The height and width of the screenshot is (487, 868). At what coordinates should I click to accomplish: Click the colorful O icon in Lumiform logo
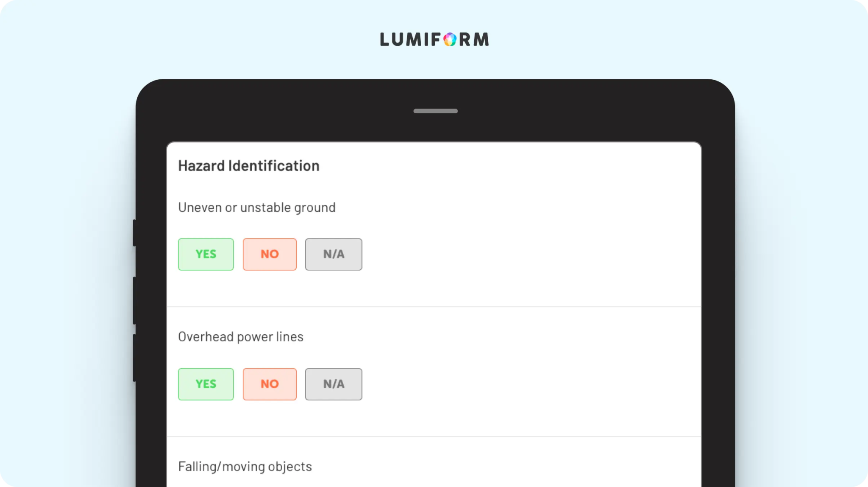coord(450,39)
